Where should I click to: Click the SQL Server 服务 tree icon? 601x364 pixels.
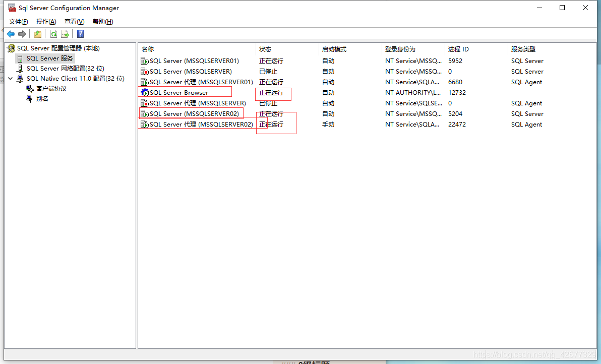(x=20, y=58)
